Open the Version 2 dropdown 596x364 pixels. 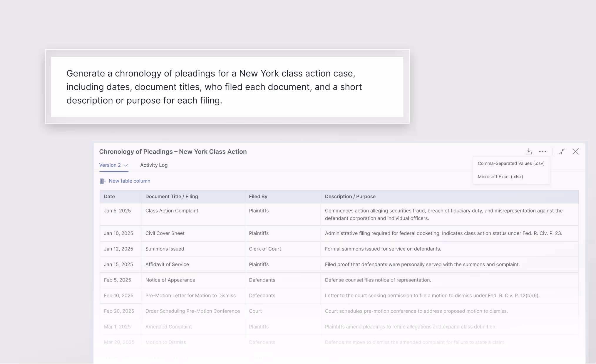pos(113,165)
